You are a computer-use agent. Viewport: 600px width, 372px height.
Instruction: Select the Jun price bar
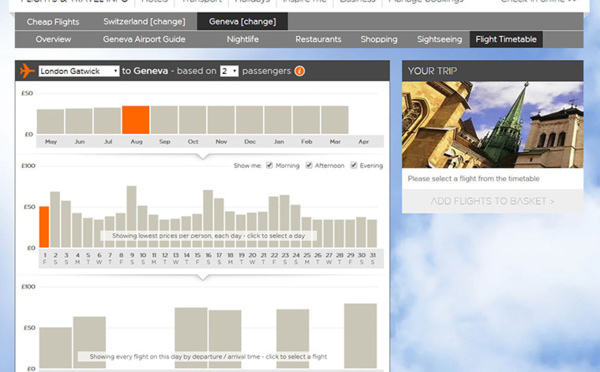pyautogui.click(x=79, y=121)
